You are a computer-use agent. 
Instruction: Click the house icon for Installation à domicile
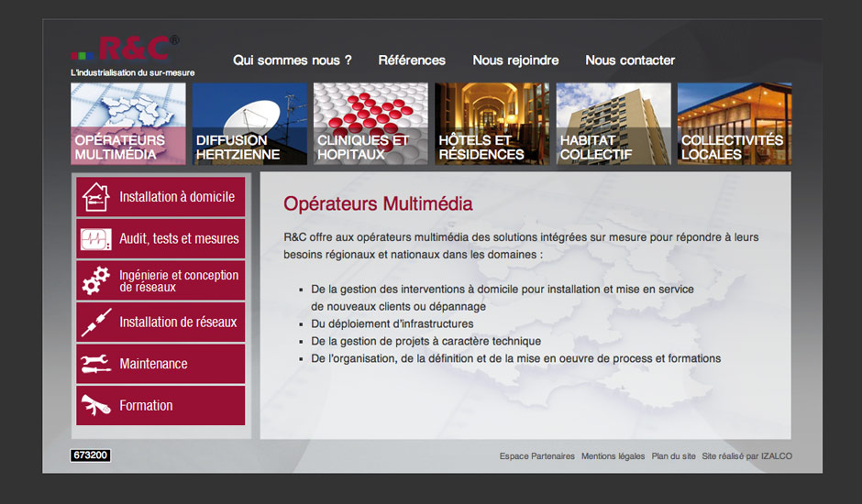pos(95,197)
